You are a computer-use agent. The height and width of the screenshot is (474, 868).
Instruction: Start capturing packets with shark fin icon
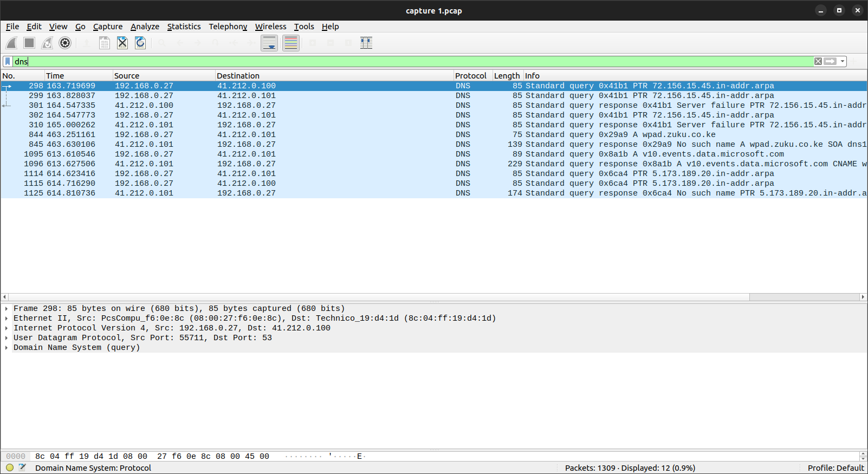[11, 43]
